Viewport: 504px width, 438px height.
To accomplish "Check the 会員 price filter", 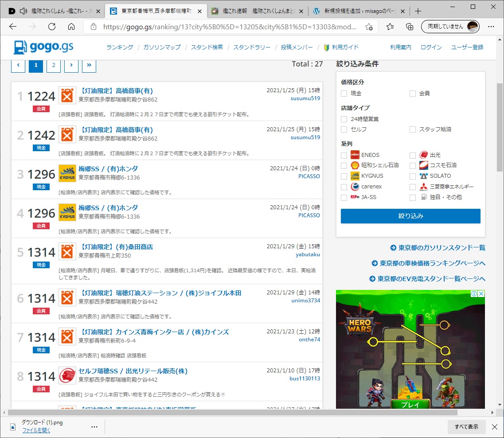I will (x=413, y=94).
